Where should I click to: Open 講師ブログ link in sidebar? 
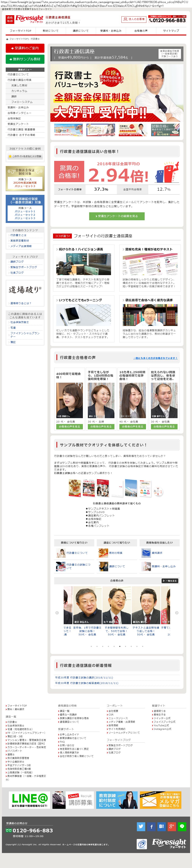[x=17, y=261]
